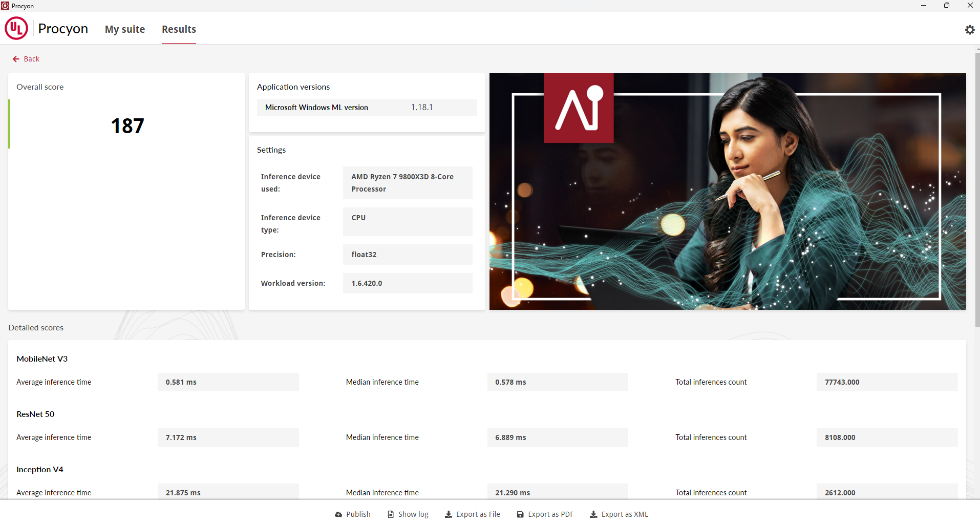Publish the benchmark result
Image resolution: width=980 pixels, height=525 pixels.
(353, 514)
